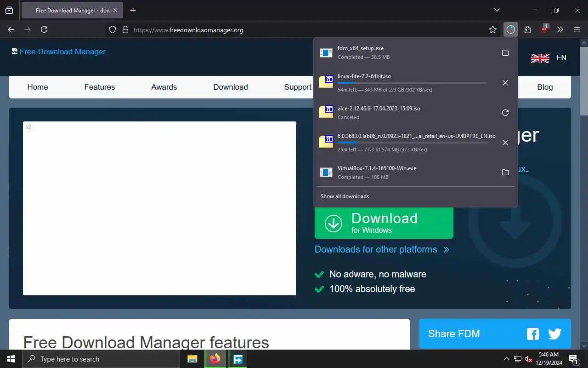Toggle the downloads panel toolbar button
The width and height of the screenshot is (588, 368).
point(511,29)
